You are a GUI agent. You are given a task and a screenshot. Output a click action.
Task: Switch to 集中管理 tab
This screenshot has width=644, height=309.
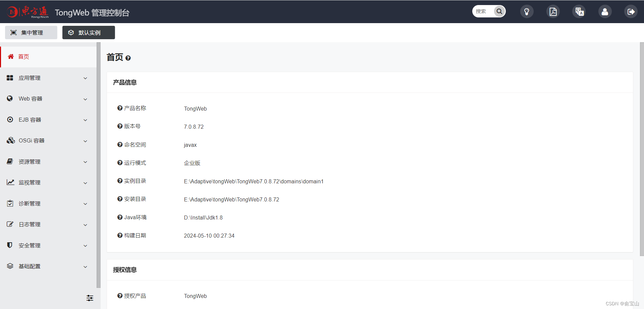pyautogui.click(x=31, y=33)
